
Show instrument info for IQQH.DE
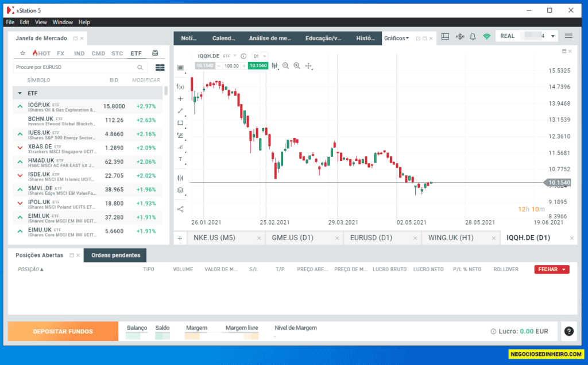pos(243,56)
